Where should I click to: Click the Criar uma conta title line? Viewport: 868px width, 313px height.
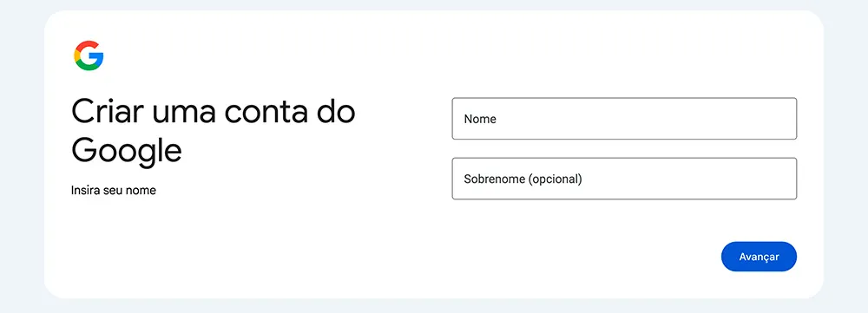coord(214,112)
